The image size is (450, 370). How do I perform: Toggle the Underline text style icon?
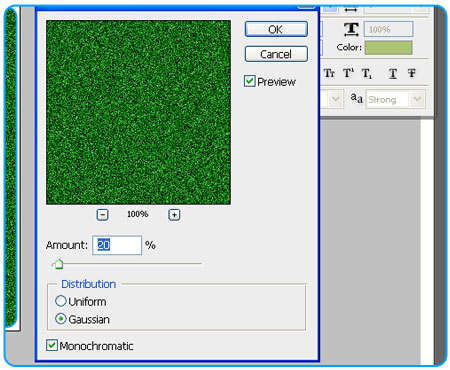point(393,73)
